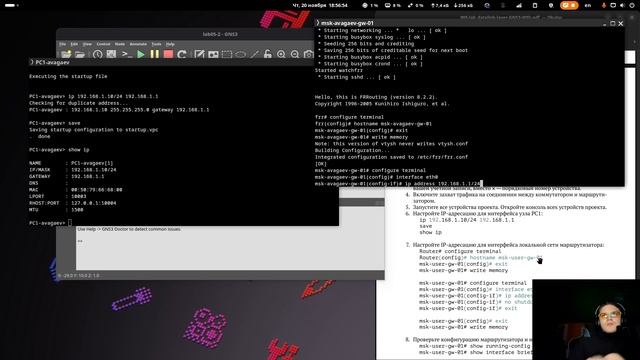The width and height of the screenshot is (640, 360).
Task: Click the console connect to all nodes icon
Action: point(127,54)
